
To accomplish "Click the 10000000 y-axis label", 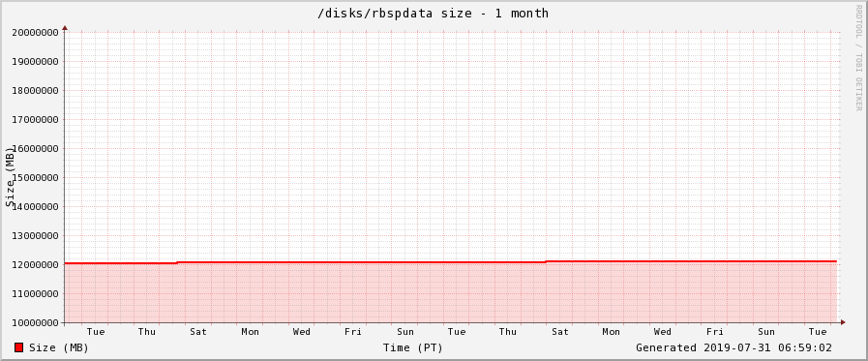I will coord(36,323).
